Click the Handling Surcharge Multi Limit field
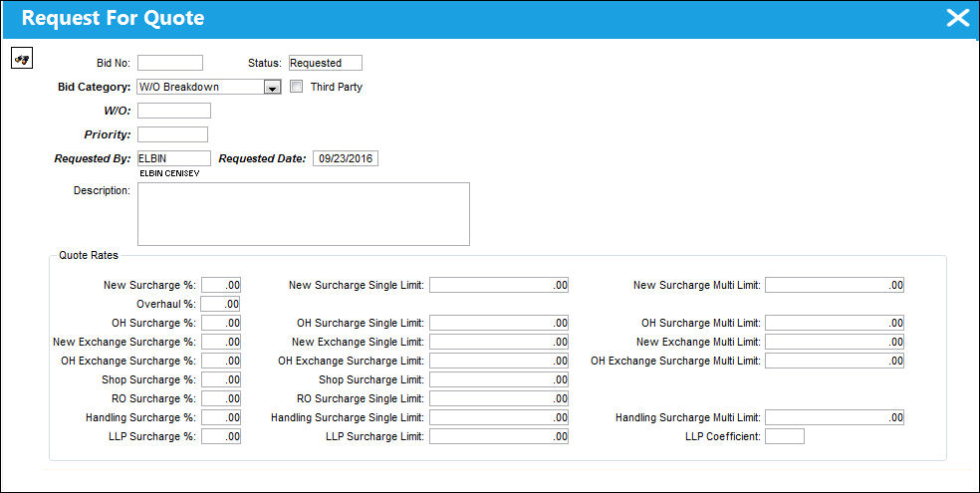980x493 pixels. (x=835, y=417)
